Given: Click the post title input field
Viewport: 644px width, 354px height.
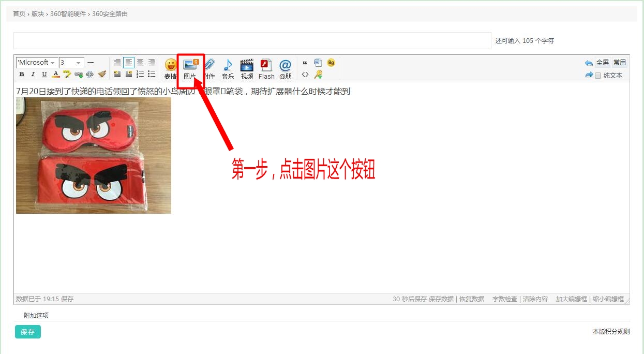Looking at the screenshot, I should 252,40.
